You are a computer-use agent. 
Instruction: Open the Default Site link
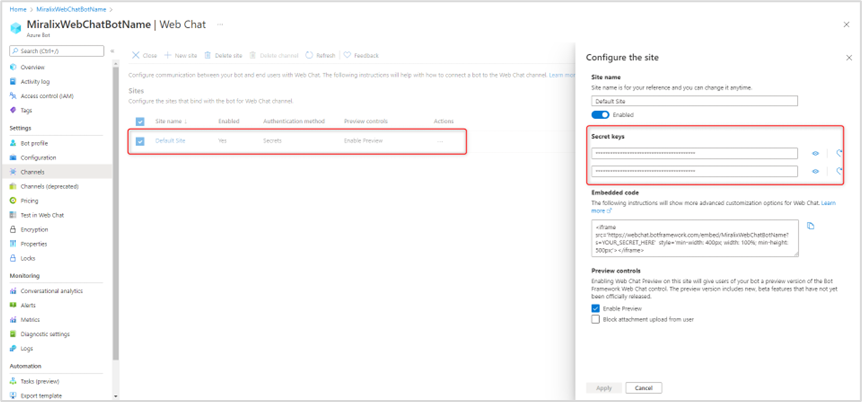tap(170, 141)
